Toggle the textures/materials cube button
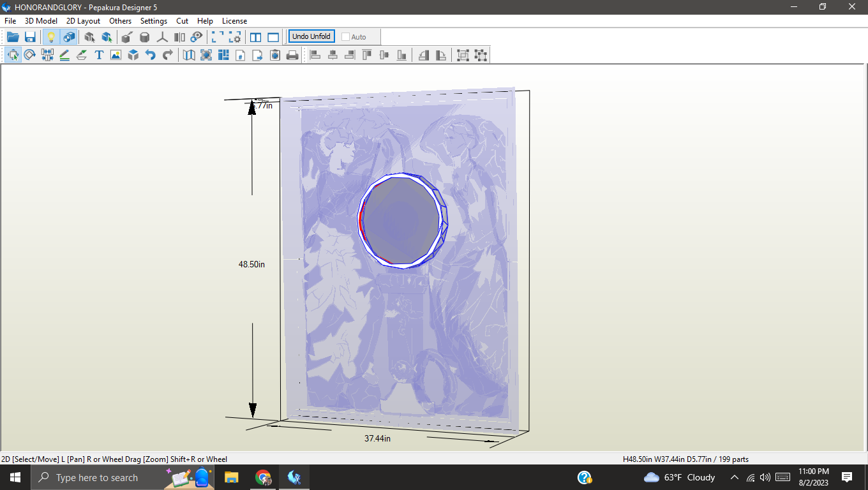The width and height of the screenshot is (868, 490). pyautogui.click(x=68, y=37)
